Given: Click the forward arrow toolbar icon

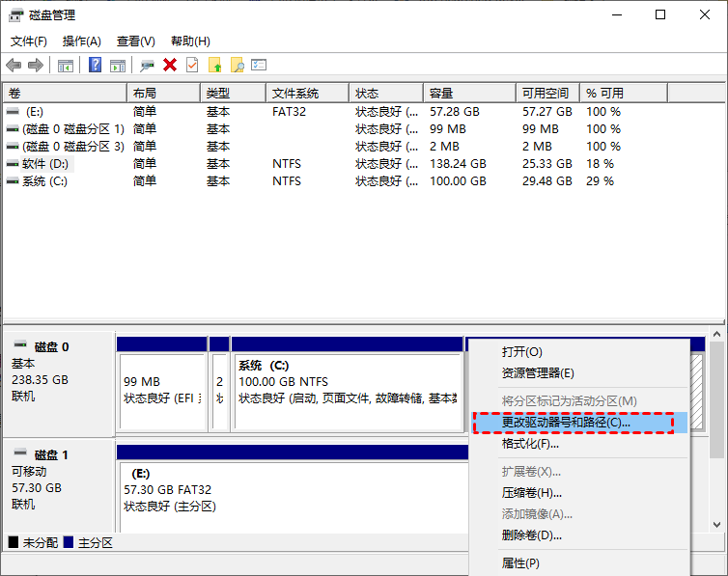Looking at the screenshot, I should coord(36,65).
